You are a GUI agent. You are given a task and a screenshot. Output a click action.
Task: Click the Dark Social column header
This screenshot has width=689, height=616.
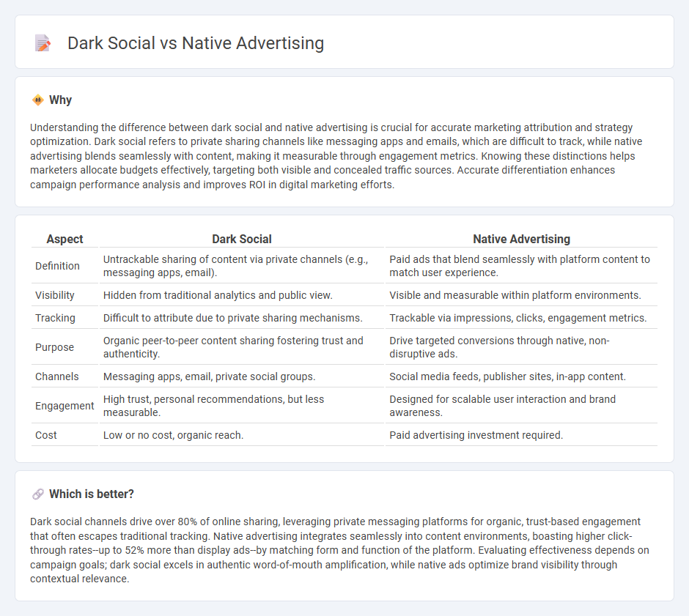[x=242, y=240]
